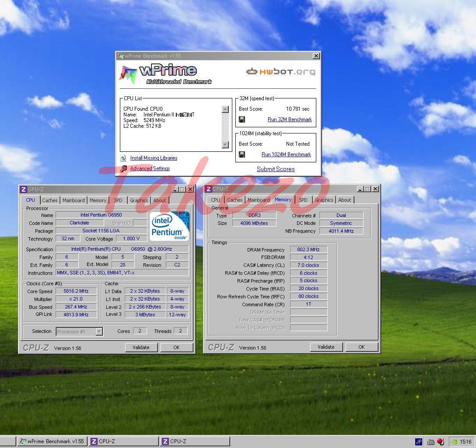Click the CAS# Latency value 7.0 clocks
Viewport: 476px width, 448px height.
click(308, 265)
